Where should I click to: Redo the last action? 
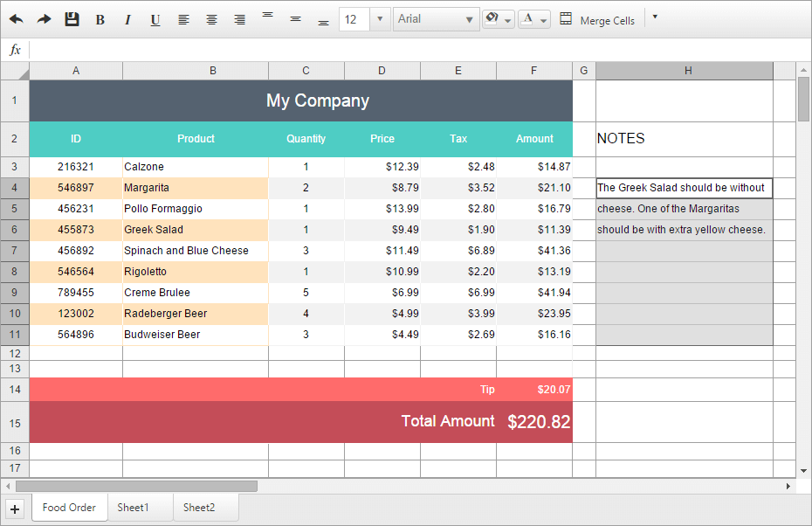(44, 18)
